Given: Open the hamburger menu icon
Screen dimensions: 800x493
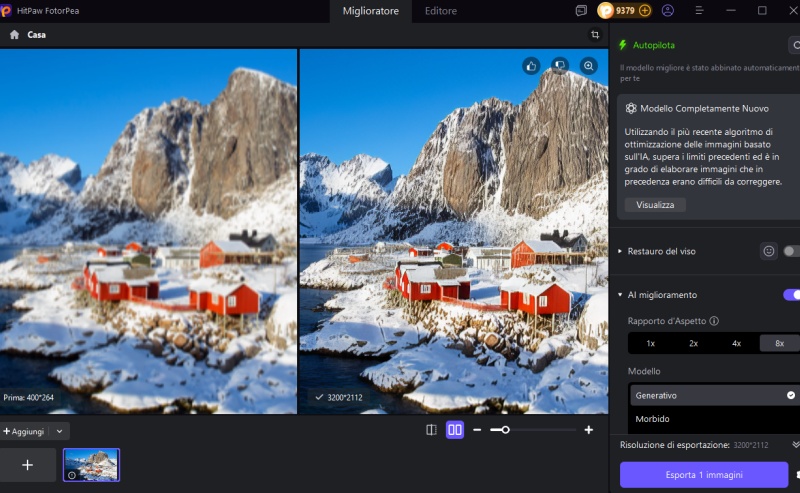Looking at the screenshot, I should [699, 11].
